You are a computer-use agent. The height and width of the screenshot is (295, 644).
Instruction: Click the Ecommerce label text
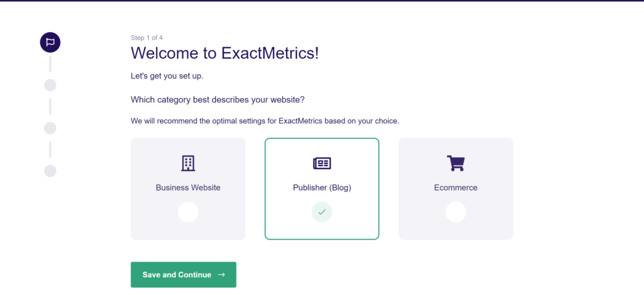click(456, 188)
